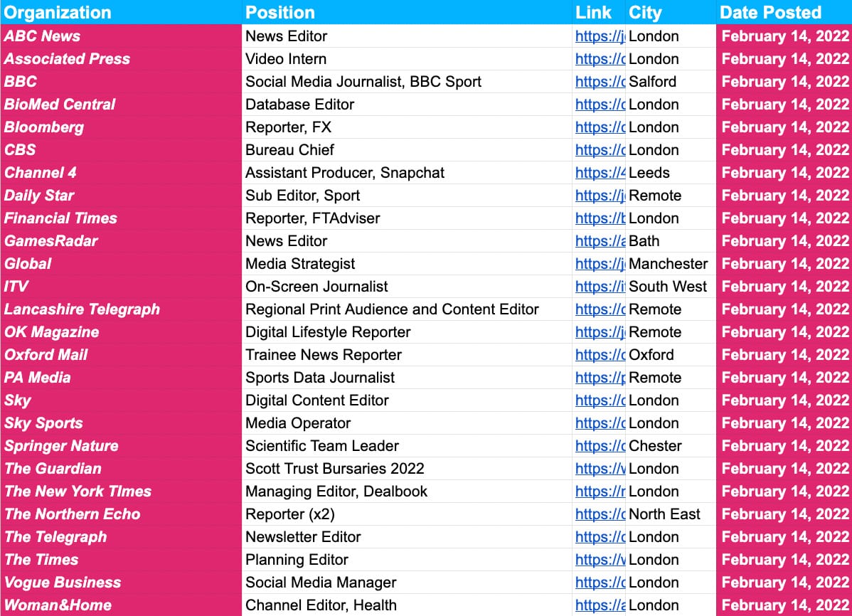Click the Woman&Home job link
852x616 pixels.
tap(600, 605)
